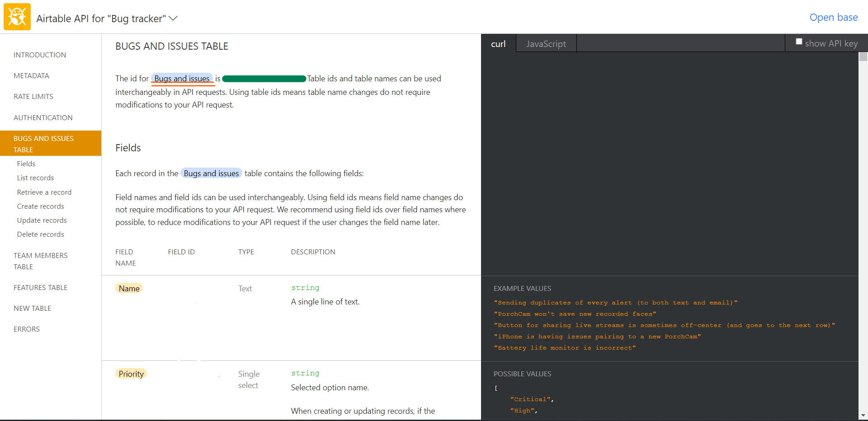
Task: Go to the Introduction section
Action: pyautogui.click(x=40, y=55)
